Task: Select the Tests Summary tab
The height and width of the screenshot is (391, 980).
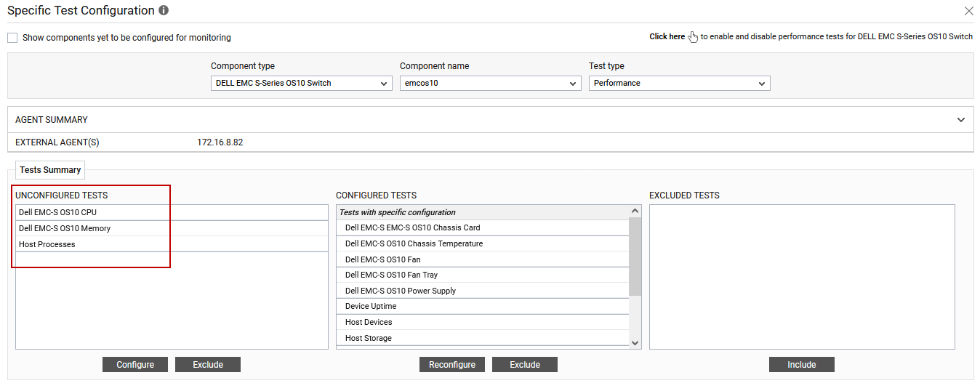Action: [x=50, y=170]
